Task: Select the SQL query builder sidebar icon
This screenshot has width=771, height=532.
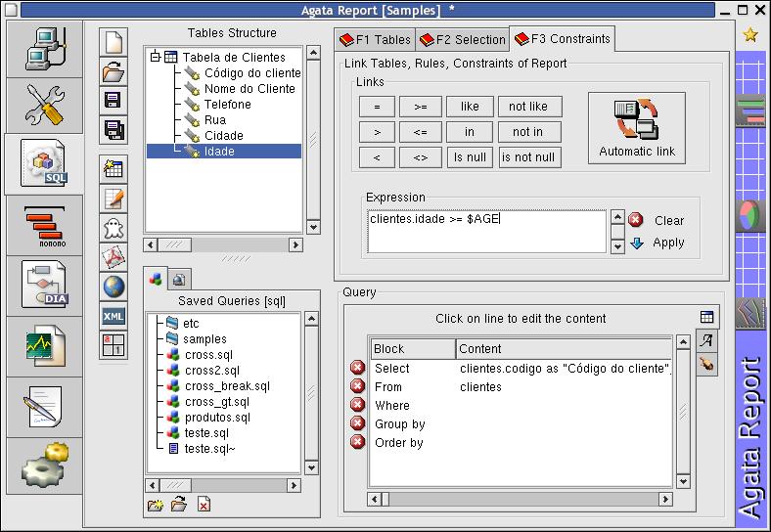Action: tap(45, 163)
